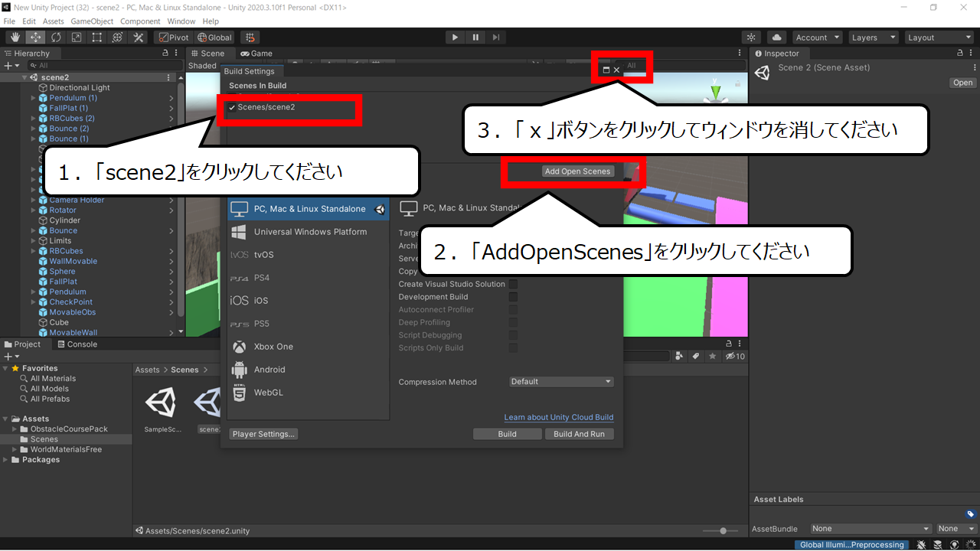The width and height of the screenshot is (980, 551).
Task: Expand RBCubes (2) in Hierarchy
Action: click(34, 119)
